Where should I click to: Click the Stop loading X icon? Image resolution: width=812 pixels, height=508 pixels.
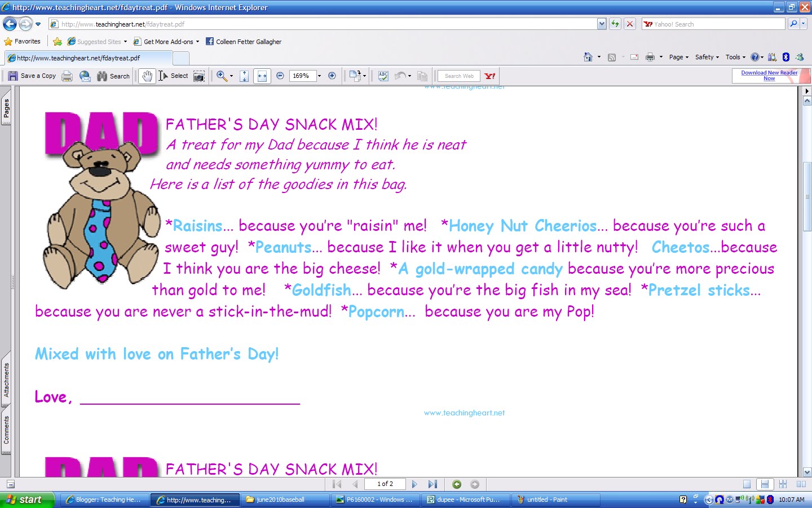point(630,24)
